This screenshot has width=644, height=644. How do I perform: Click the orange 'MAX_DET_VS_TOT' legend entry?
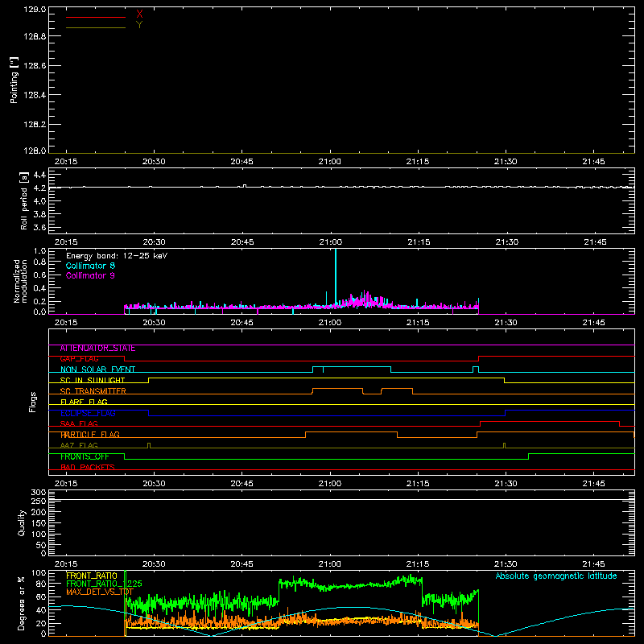point(100,592)
